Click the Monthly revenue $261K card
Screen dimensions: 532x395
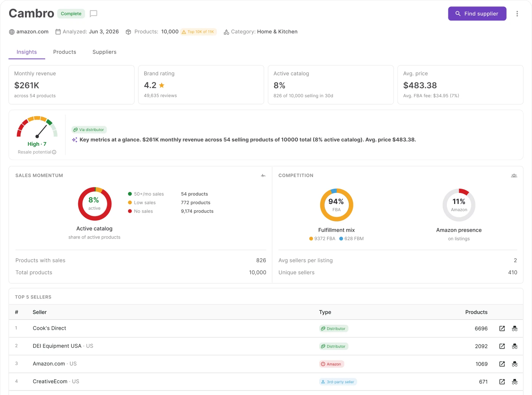(71, 85)
